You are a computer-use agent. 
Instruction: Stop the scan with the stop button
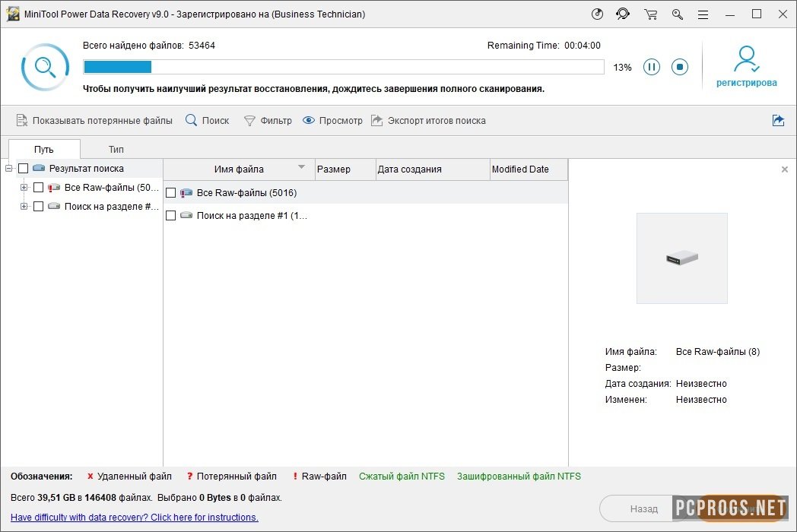pyautogui.click(x=679, y=67)
